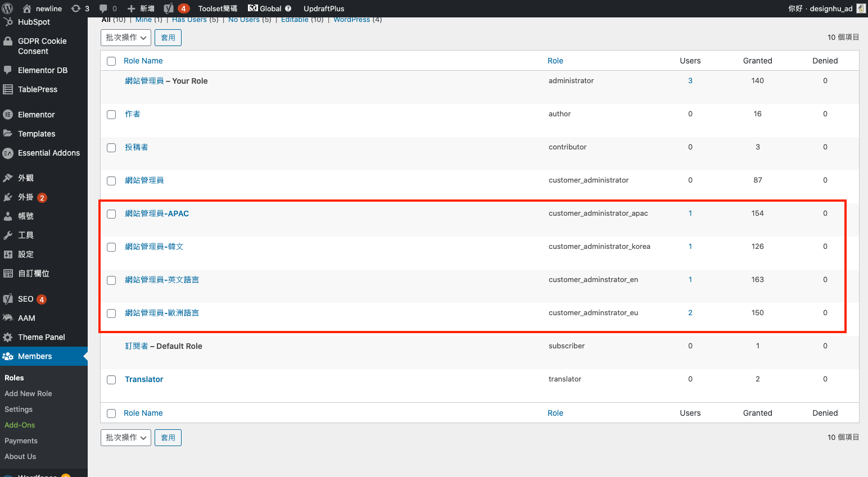The height and width of the screenshot is (477, 868).
Task: Go to Members Settings submenu
Action: pyautogui.click(x=19, y=410)
